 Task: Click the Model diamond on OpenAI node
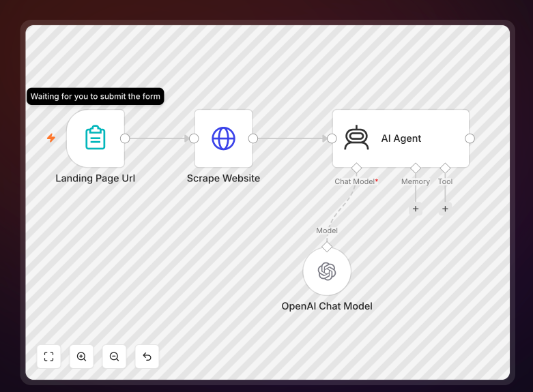[327, 247]
